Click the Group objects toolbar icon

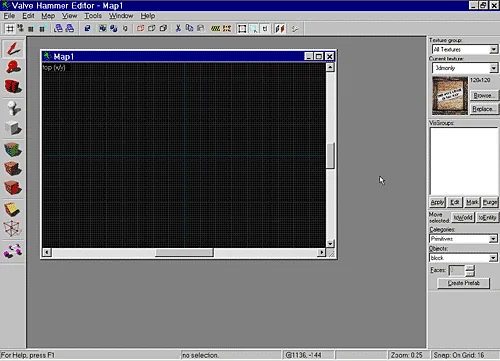pyautogui.click(x=103, y=29)
